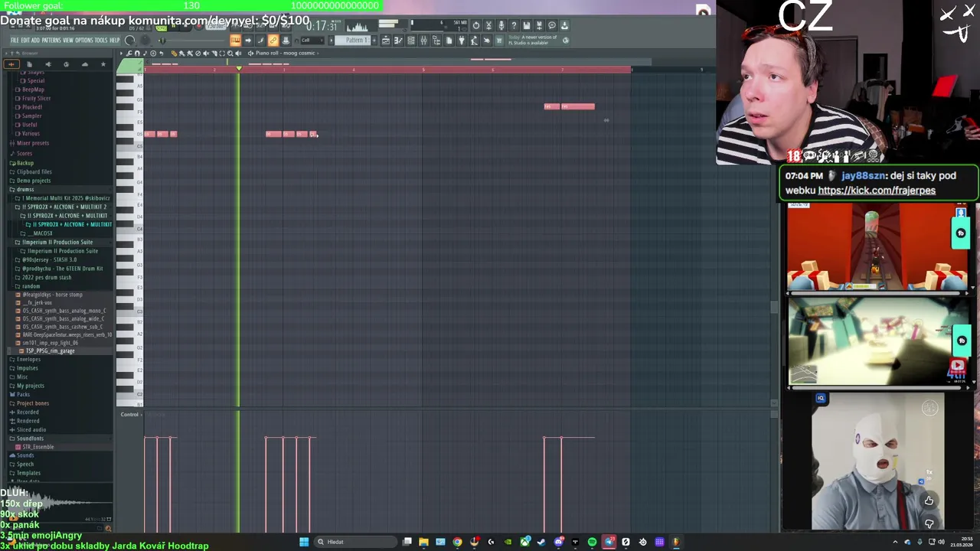Click the playlist view icon in the toolbar
980x551 pixels.
(x=386, y=41)
